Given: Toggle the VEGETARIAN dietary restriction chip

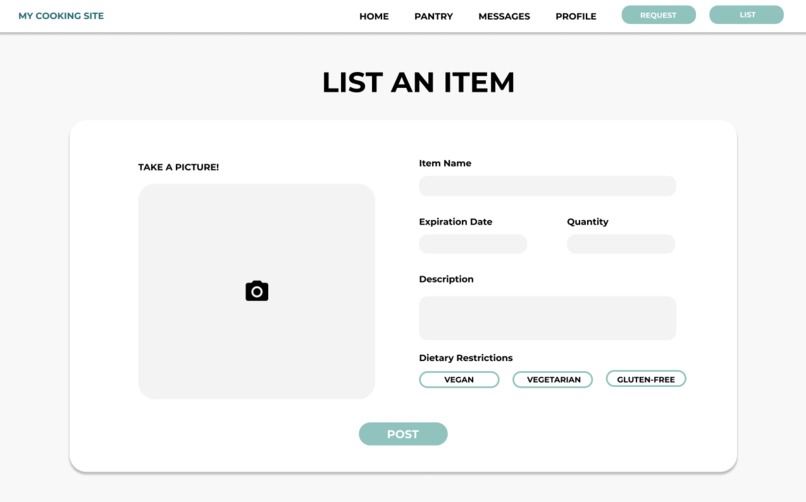Looking at the screenshot, I should [553, 380].
